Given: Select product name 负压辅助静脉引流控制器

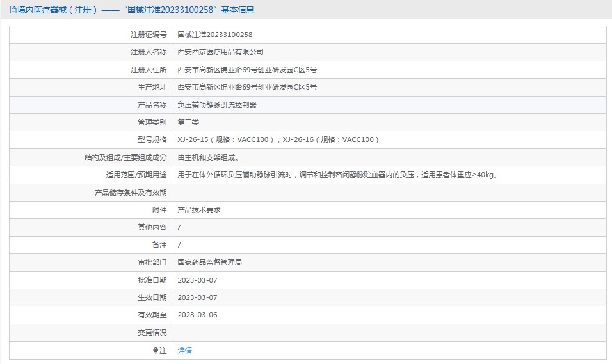Looking at the screenshot, I should 216,105.
